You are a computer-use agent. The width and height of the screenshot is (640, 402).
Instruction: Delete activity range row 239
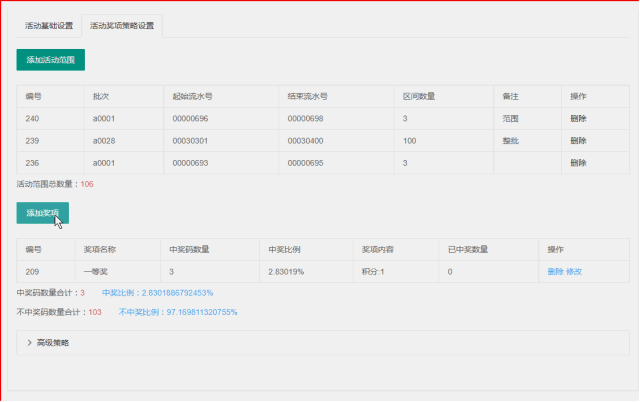(578, 140)
